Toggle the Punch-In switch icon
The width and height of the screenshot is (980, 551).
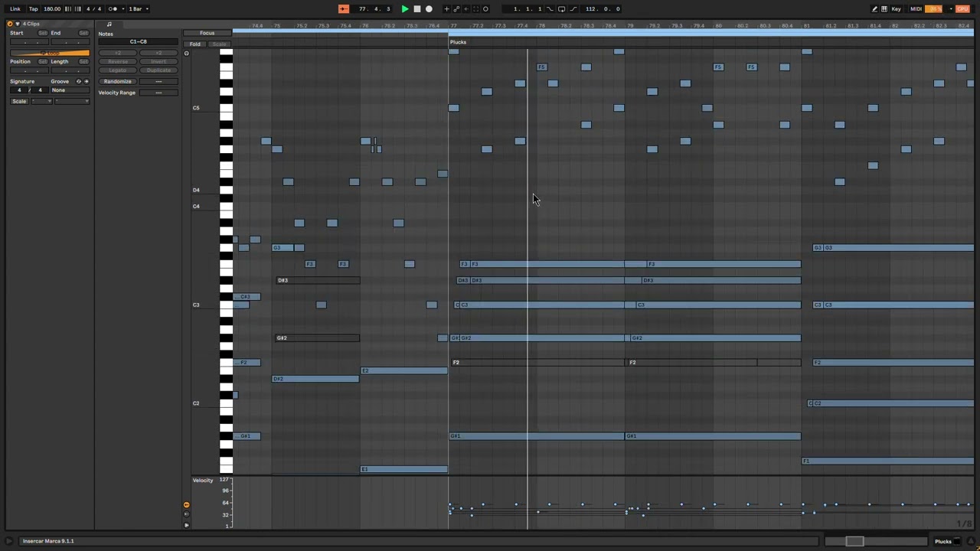pos(550,9)
